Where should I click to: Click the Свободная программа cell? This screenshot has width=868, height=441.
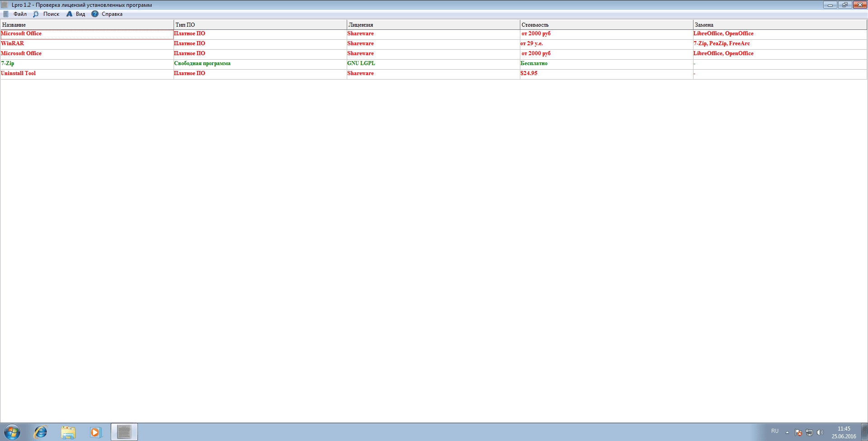pyautogui.click(x=260, y=64)
